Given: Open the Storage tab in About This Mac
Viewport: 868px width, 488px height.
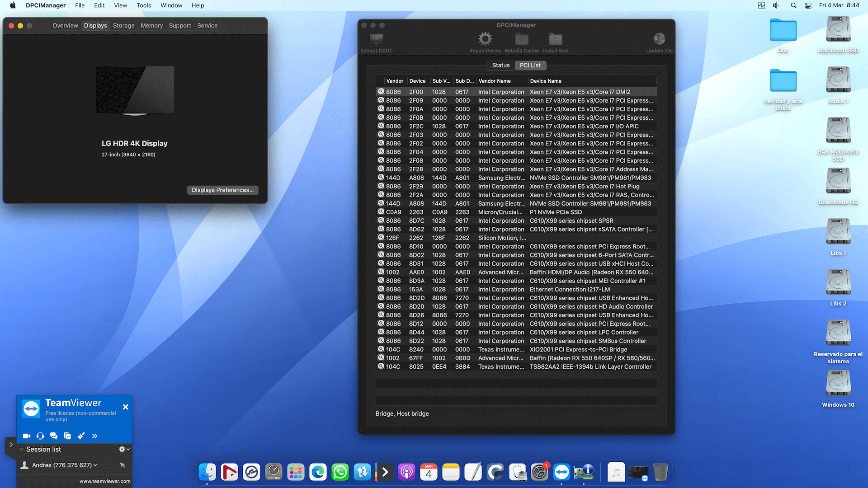Looking at the screenshot, I should [123, 25].
